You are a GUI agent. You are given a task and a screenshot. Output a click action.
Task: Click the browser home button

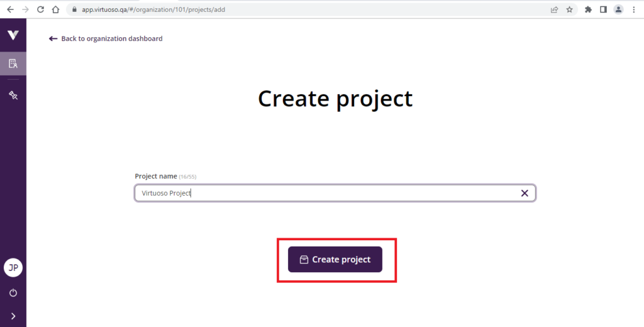pyautogui.click(x=56, y=9)
